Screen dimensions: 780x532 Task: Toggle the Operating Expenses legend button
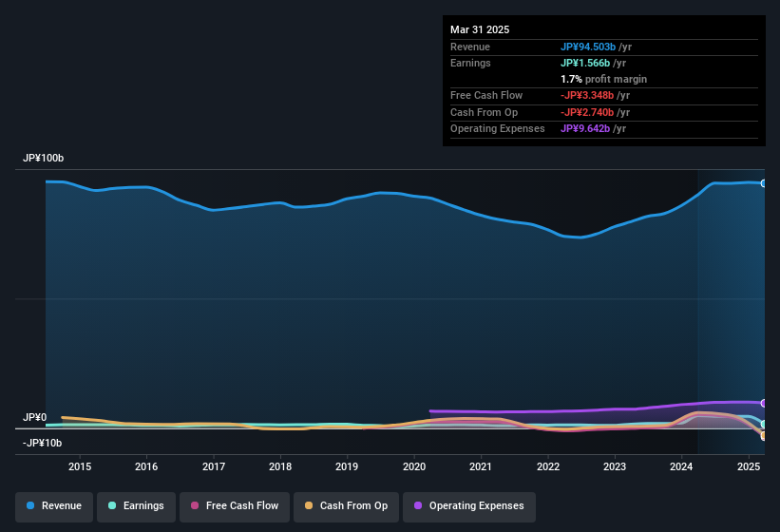[468, 506]
